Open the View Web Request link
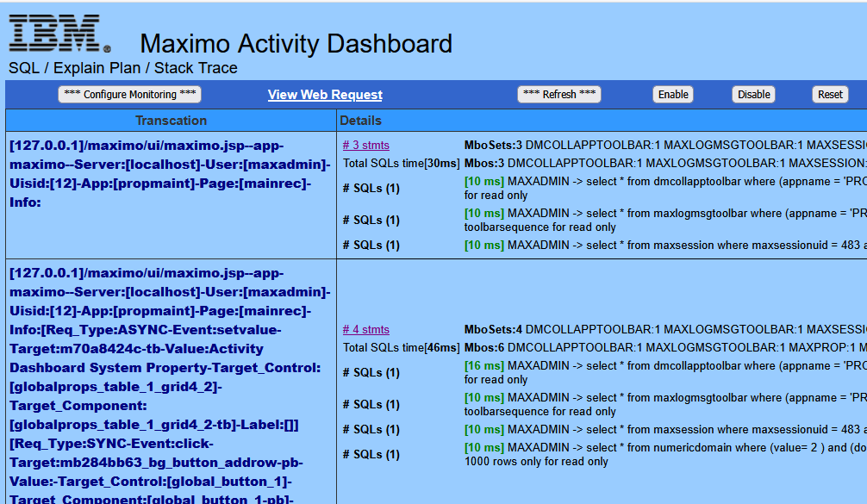867x504 pixels. pyautogui.click(x=325, y=95)
